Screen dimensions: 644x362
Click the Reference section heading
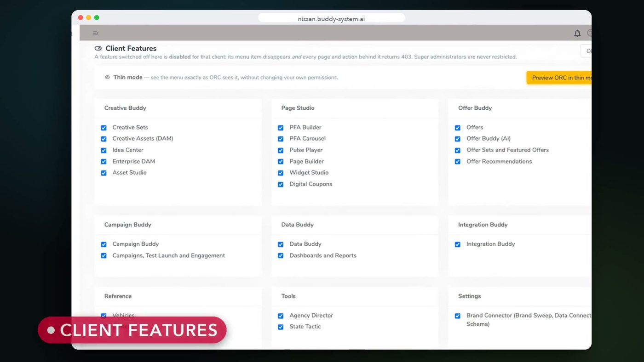118,296
